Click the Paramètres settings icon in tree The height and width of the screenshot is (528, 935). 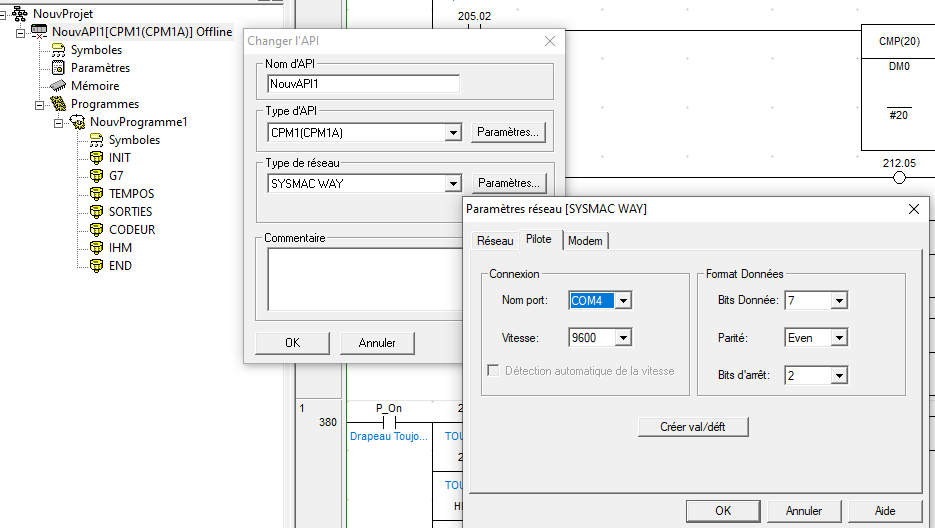tap(58, 68)
